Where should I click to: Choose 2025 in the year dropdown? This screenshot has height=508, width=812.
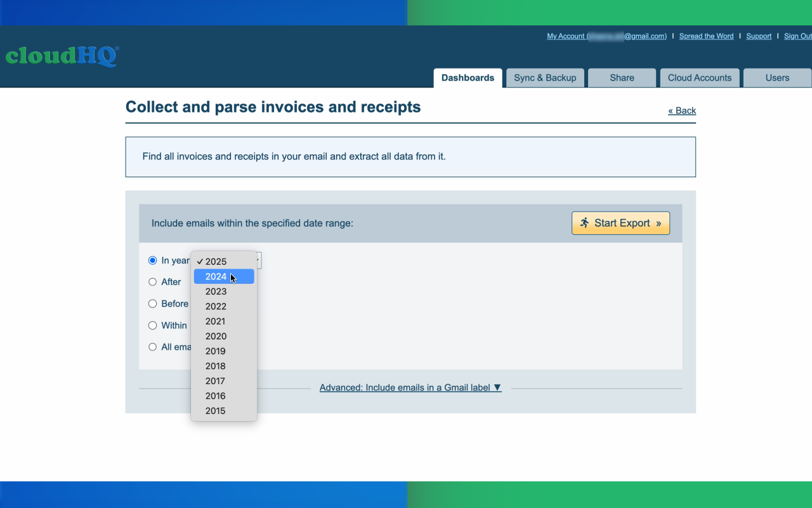tap(224, 262)
